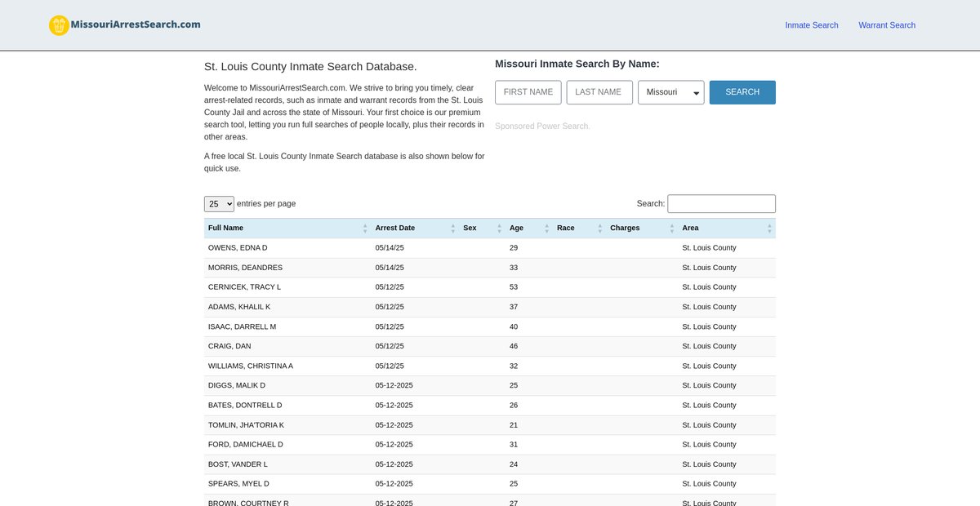Expand the Missouri state dropdown
Screen dimensions: 980x506
pos(670,92)
